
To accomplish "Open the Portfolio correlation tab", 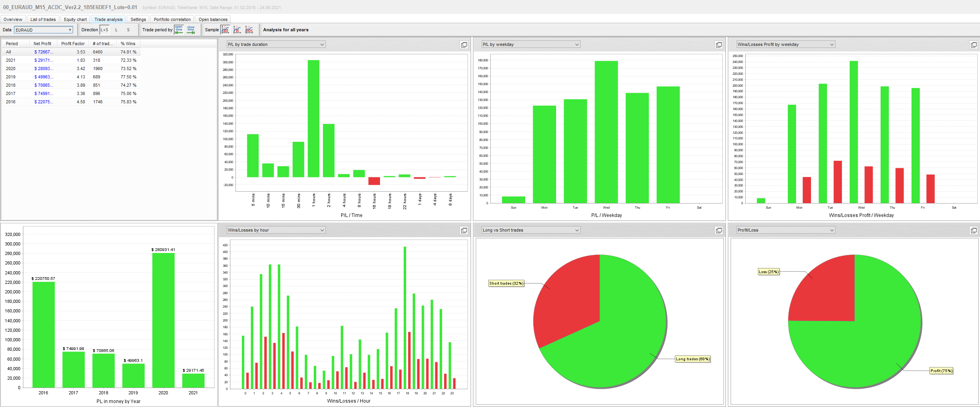I will click(x=172, y=19).
